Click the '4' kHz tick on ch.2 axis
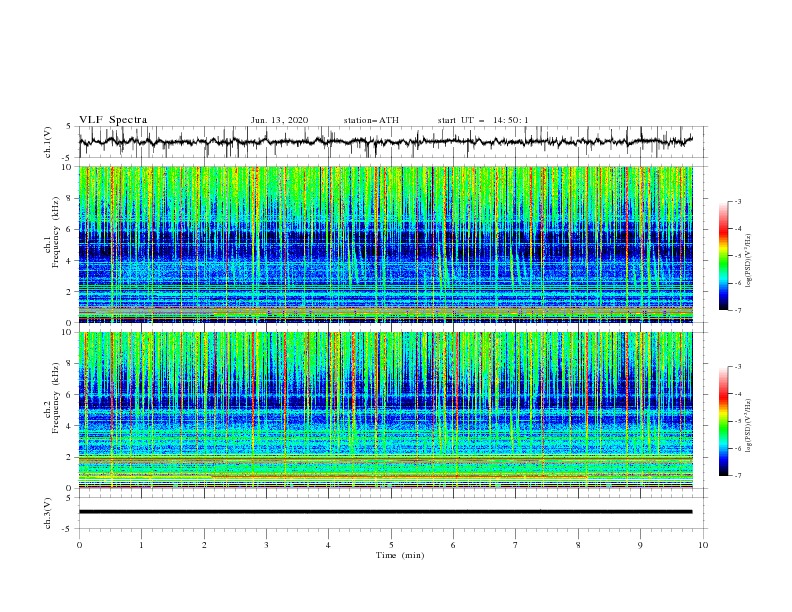The width and height of the screenshot is (792, 612). (70, 426)
